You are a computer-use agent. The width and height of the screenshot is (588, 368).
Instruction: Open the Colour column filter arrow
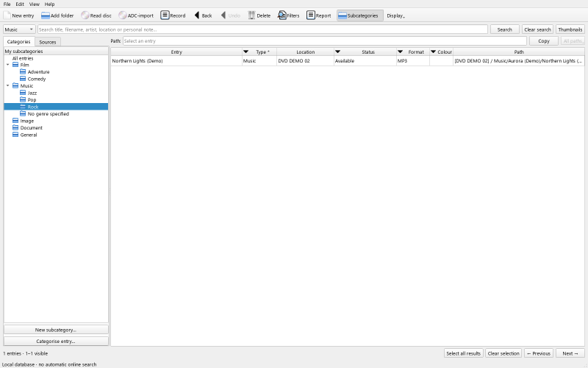[x=433, y=52]
